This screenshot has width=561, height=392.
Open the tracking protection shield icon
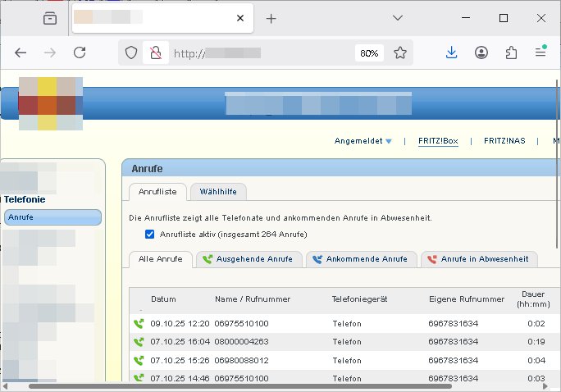131,52
